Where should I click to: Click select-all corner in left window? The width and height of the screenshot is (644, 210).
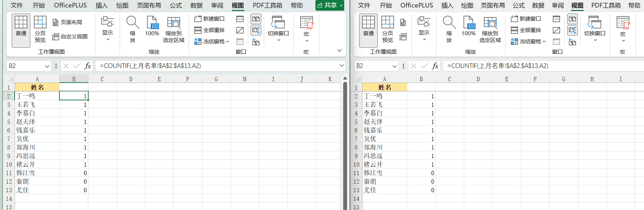tap(10, 79)
